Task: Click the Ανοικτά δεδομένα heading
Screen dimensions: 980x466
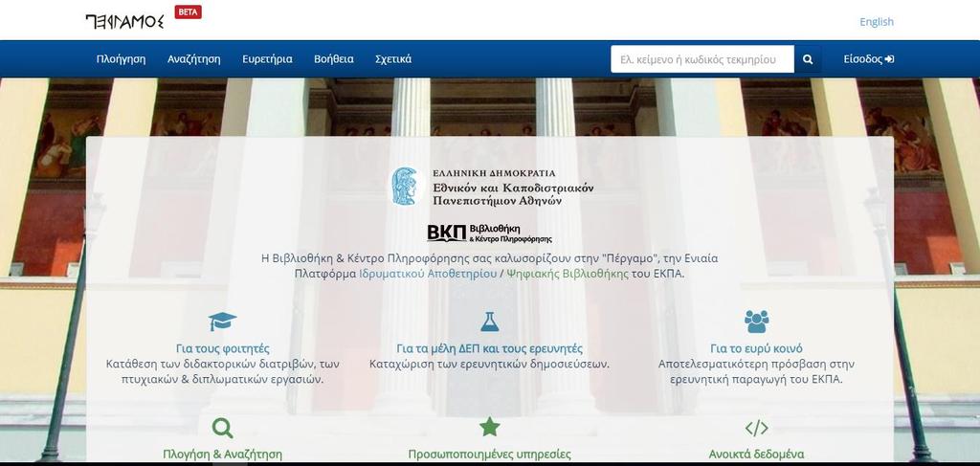Action: coord(756,455)
